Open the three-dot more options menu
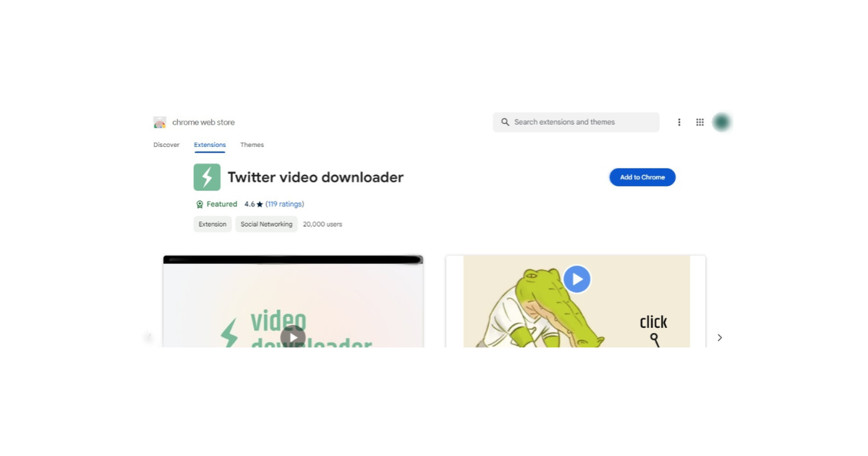Image resolution: width=868 pixels, height=456 pixels. click(x=678, y=122)
